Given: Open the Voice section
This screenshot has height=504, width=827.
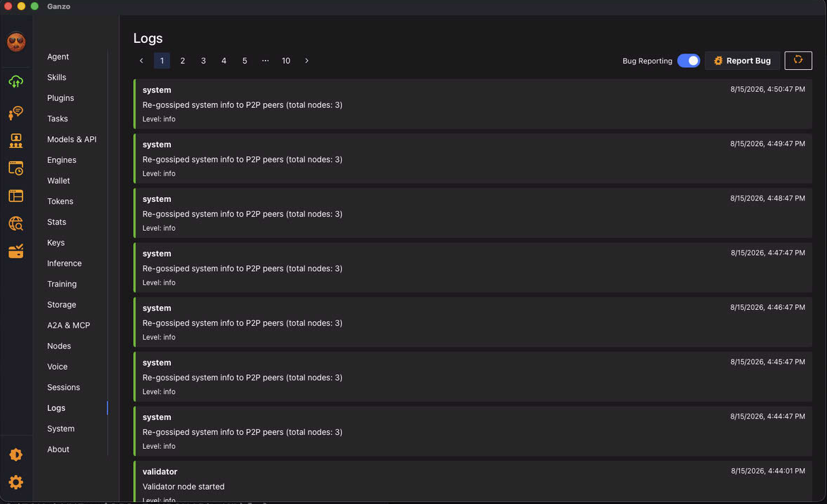Looking at the screenshot, I should point(57,366).
